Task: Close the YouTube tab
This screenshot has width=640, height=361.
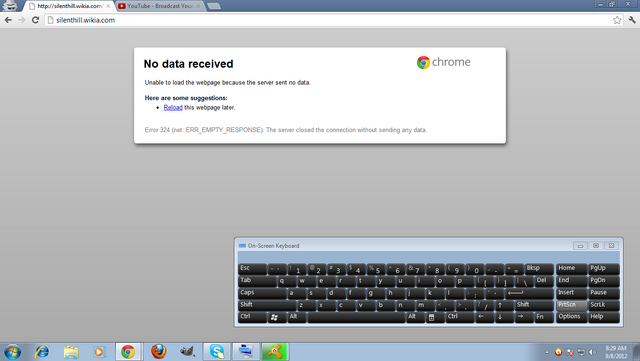Action: 198,6
